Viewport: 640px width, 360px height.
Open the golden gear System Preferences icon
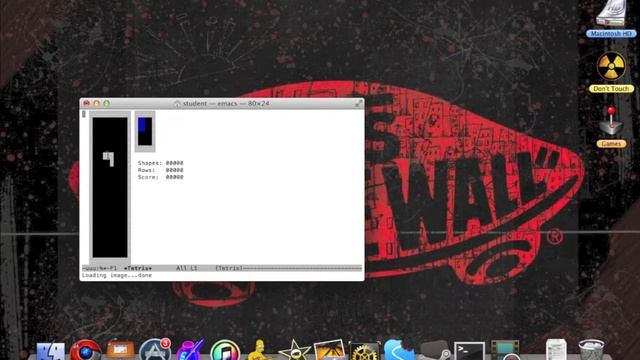coord(364,351)
